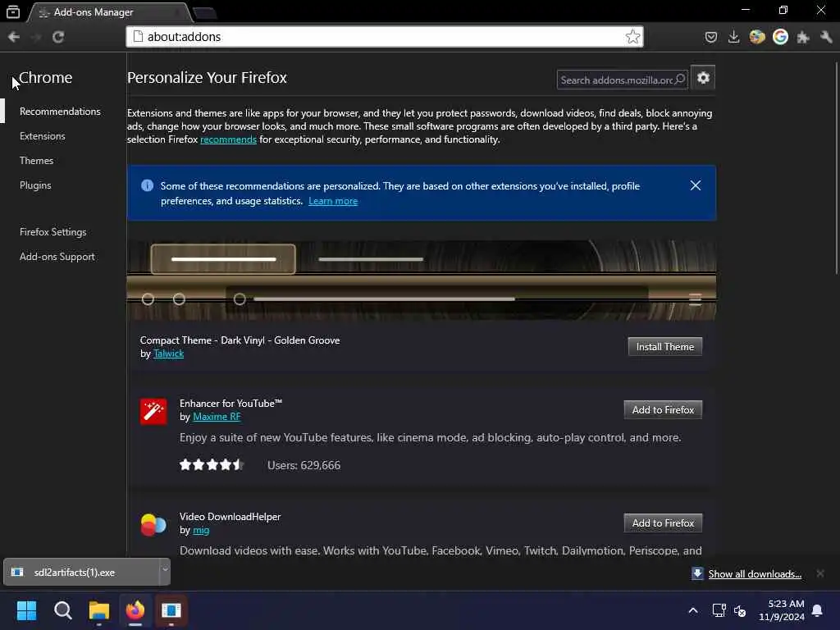Select the Extensions category
Image resolution: width=840 pixels, height=630 pixels.
coord(43,136)
